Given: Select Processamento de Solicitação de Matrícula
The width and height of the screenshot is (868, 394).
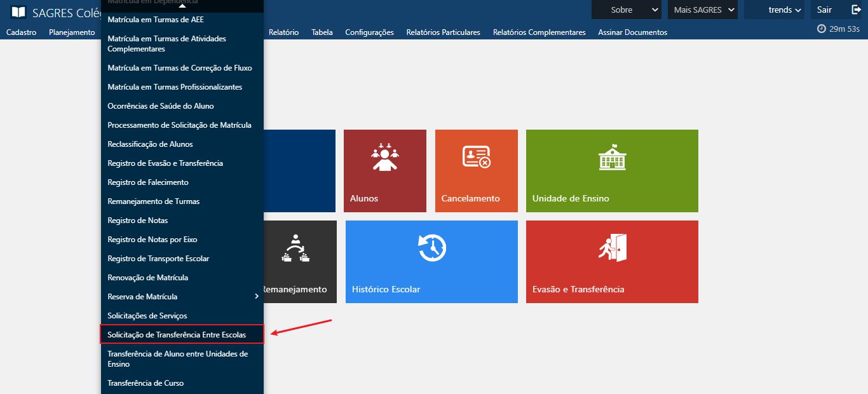Looking at the screenshot, I should [182, 125].
